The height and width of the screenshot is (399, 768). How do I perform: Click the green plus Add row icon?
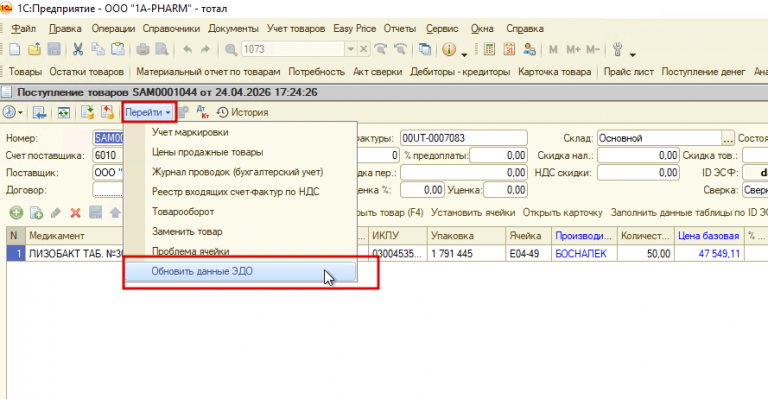[16, 212]
